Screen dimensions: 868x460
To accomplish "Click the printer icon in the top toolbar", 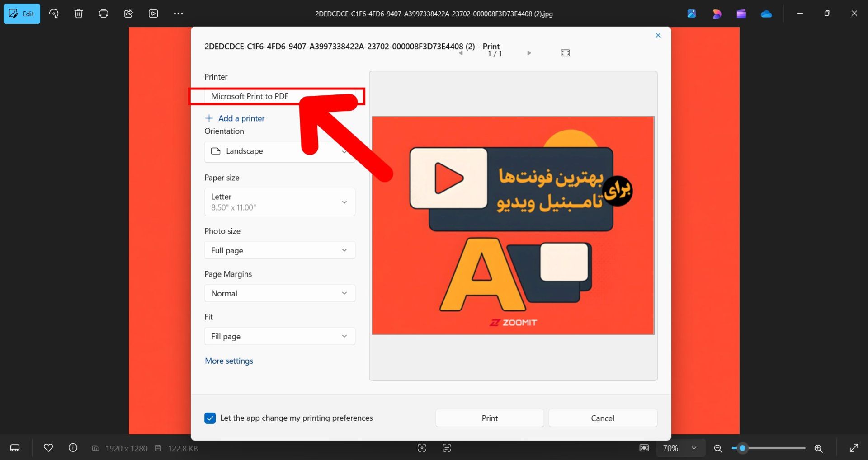I will [x=104, y=14].
